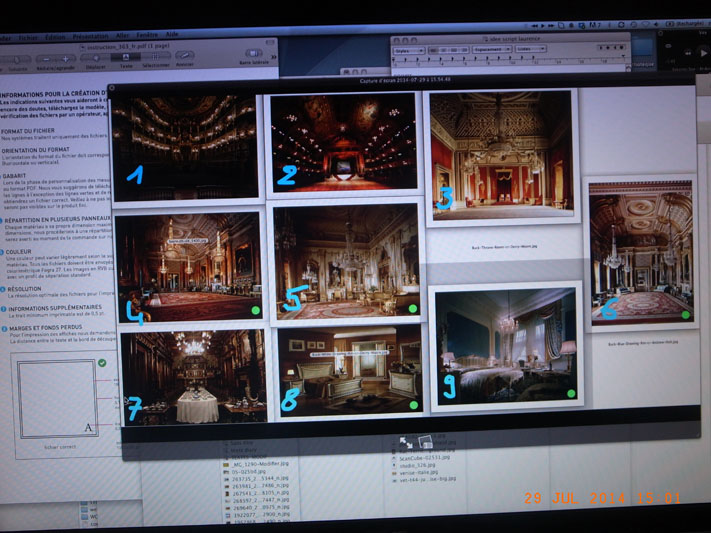711x533 pixels.
Task: Click the Suivante page navigation button
Action: (17, 60)
